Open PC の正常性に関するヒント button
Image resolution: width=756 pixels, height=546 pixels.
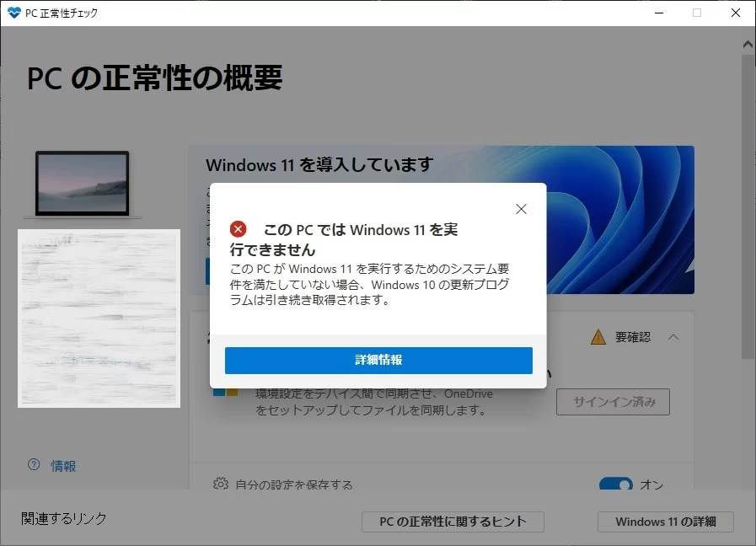pyautogui.click(x=453, y=522)
